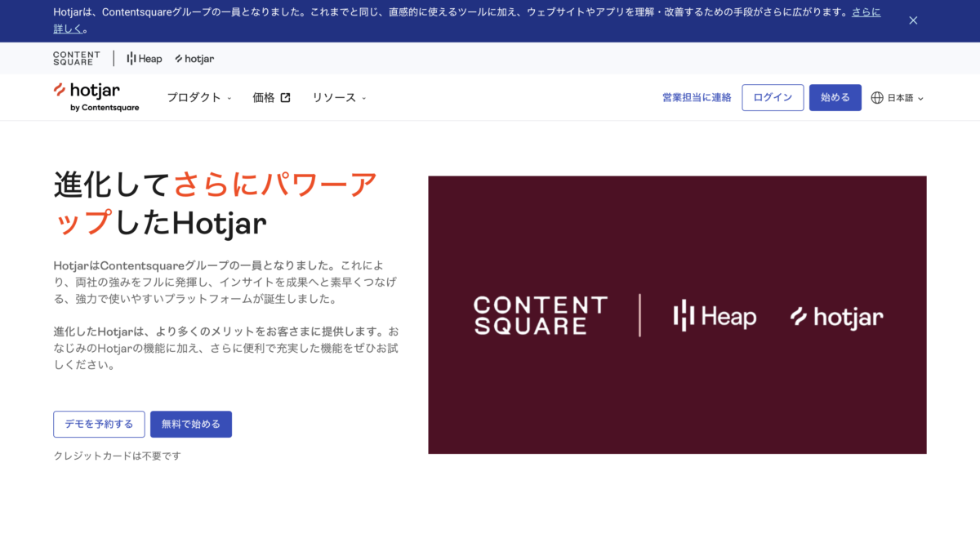
Task: Click the globe language icon
Action: coord(877,98)
